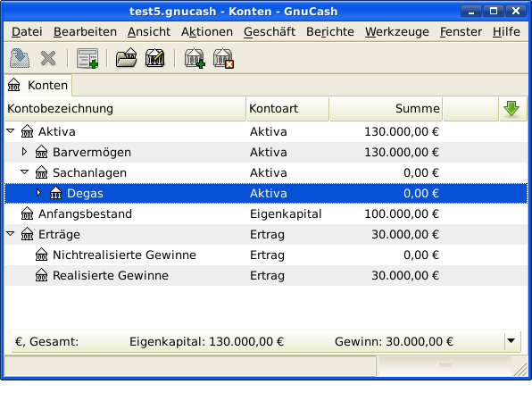Open the Datei menu
The width and height of the screenshot is (532, 418).
pos(27,32)
